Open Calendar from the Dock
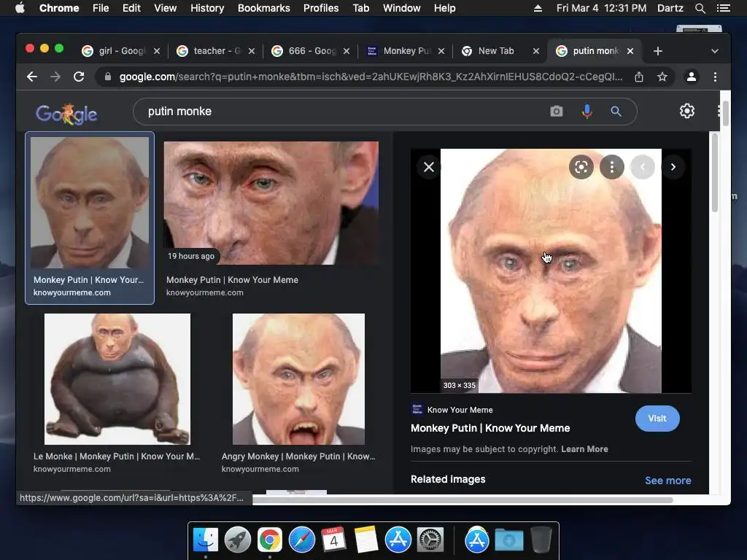This screenshot has width=747, height=560. [x=334, y=540]
